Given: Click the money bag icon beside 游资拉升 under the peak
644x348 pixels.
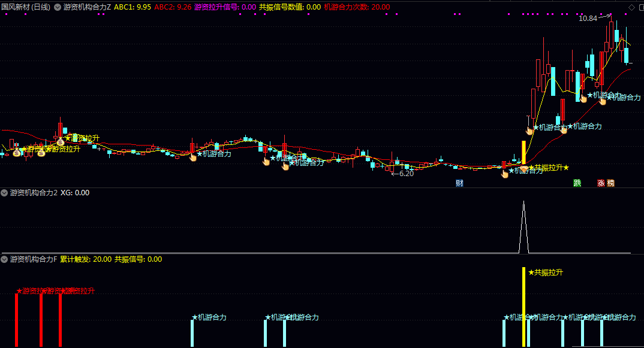Looking at the screenshot, I should (x=61, y=142).
